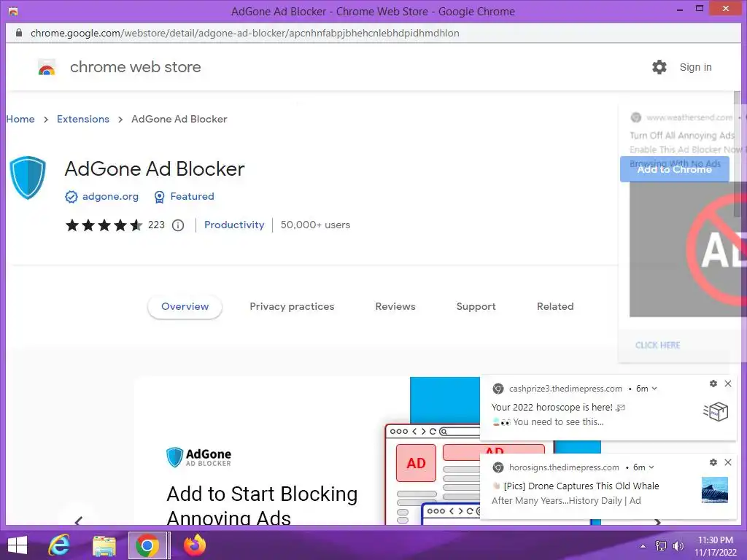Image resolution: width=747 pixels, height=560 pixels.
Task: Click the 223 ratings count
Action: [x=156, y=225]
